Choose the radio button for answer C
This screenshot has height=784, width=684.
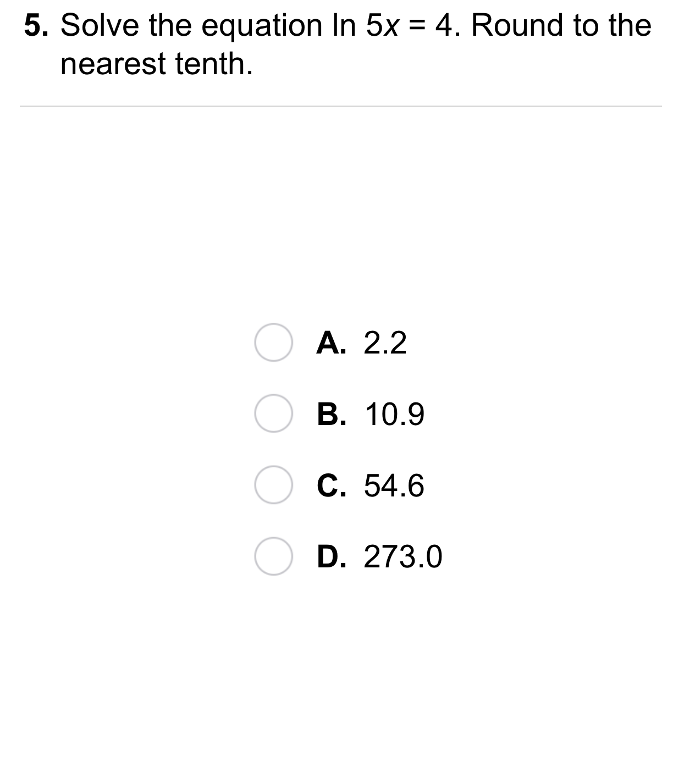(273, 485)
